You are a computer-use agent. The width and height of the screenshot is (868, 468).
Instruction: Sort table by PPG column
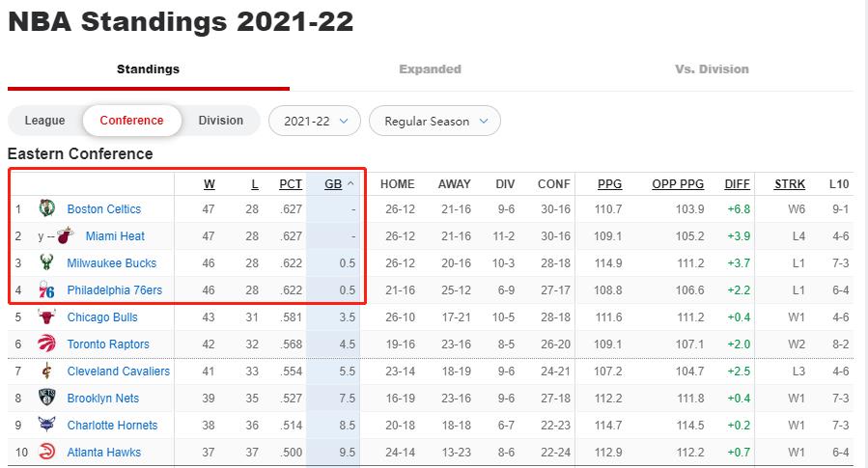coord(609,184)
